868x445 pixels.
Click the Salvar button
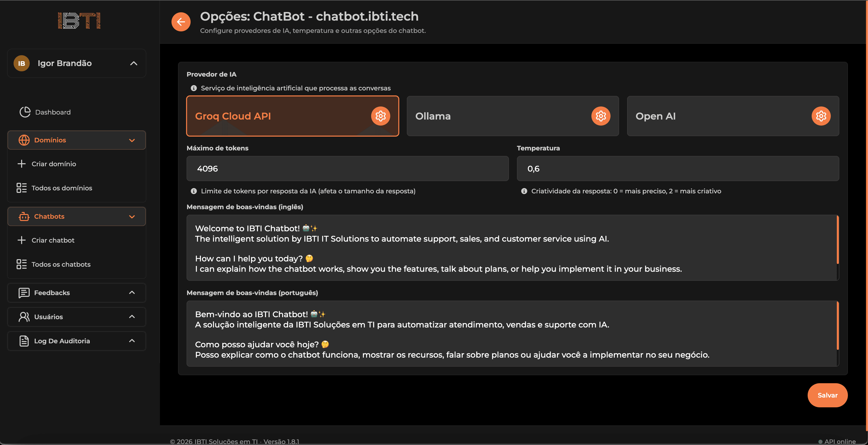[827, 395]
